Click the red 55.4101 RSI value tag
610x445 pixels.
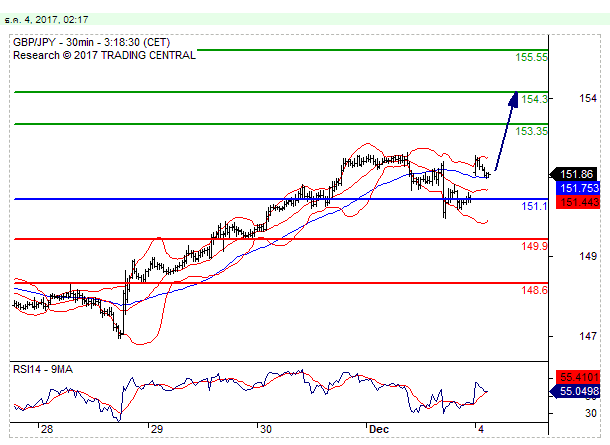(578, 377)
